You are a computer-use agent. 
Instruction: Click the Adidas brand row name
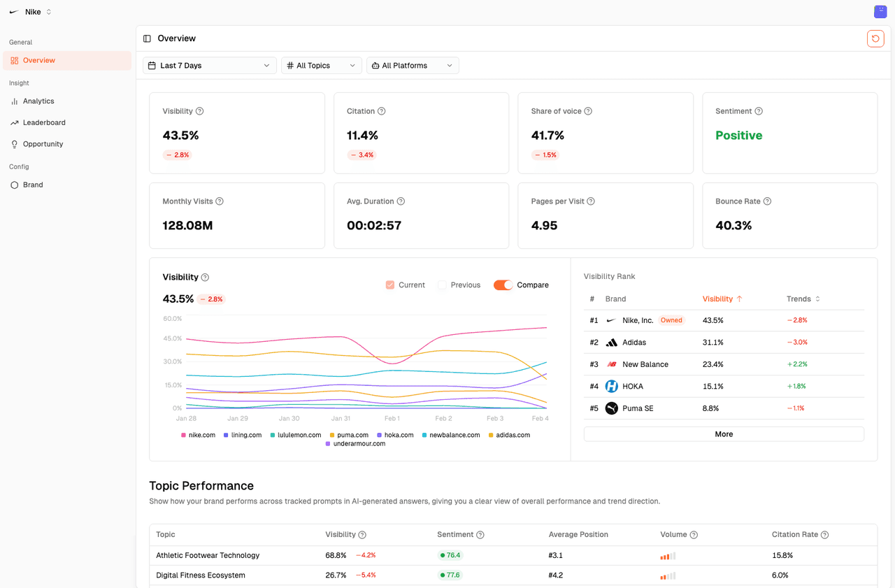click(634, 343)
